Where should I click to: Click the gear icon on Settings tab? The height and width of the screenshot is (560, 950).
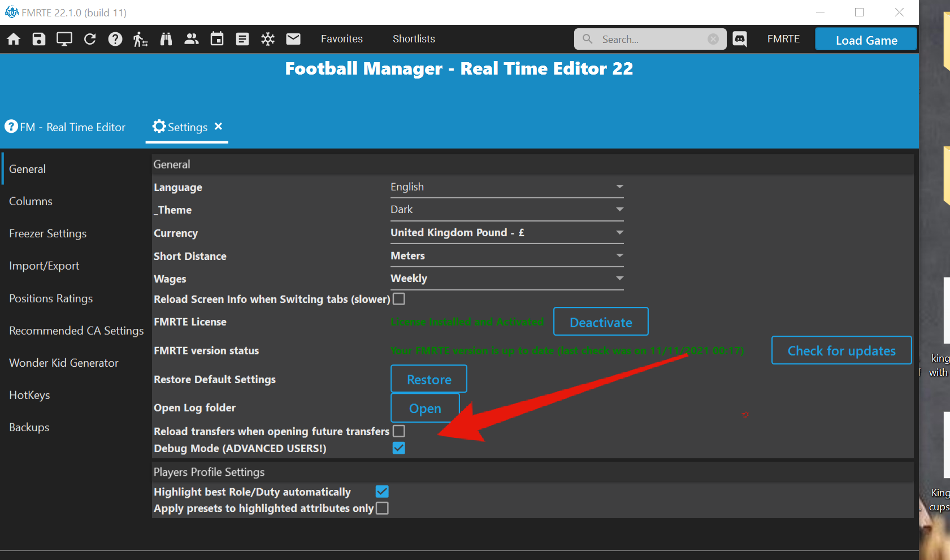(x=159, y=126)
